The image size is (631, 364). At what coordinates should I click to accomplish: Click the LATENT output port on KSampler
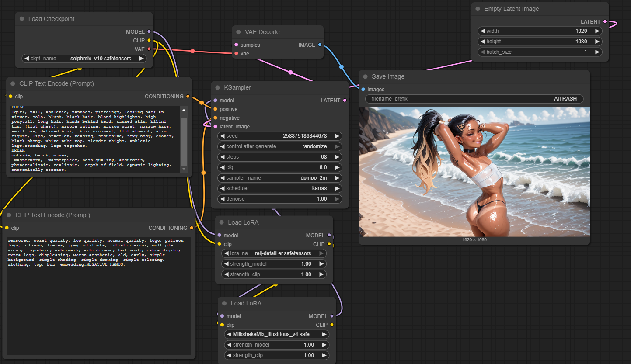pos(345,101)
